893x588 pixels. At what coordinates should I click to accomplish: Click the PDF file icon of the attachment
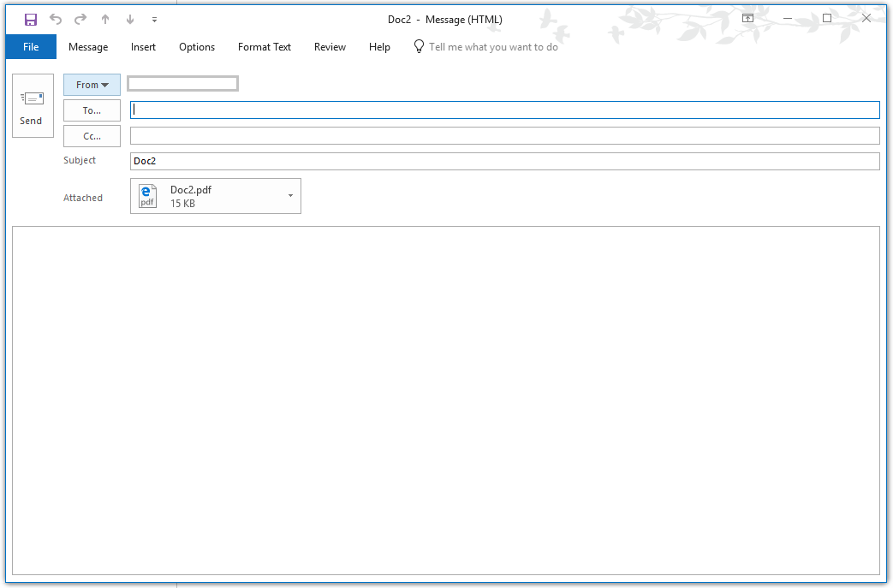point(147,196)
